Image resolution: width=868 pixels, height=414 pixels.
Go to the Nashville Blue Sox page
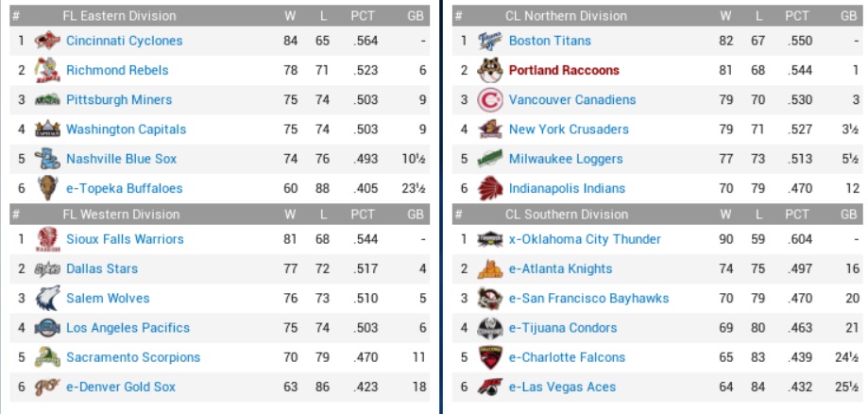coord(121,159)
